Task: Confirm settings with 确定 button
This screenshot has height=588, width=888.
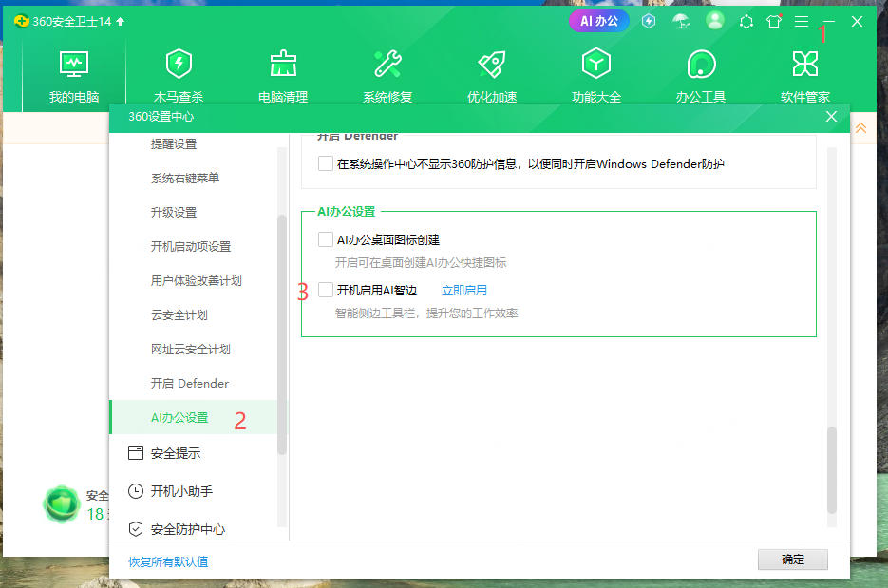Action: click(x=792, y=560)
